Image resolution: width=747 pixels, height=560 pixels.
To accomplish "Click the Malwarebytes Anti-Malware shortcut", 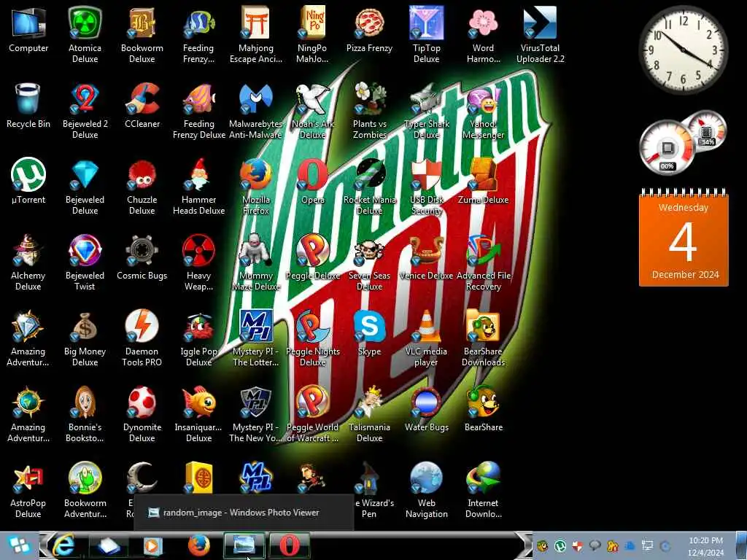I will [x=256, y=111].
